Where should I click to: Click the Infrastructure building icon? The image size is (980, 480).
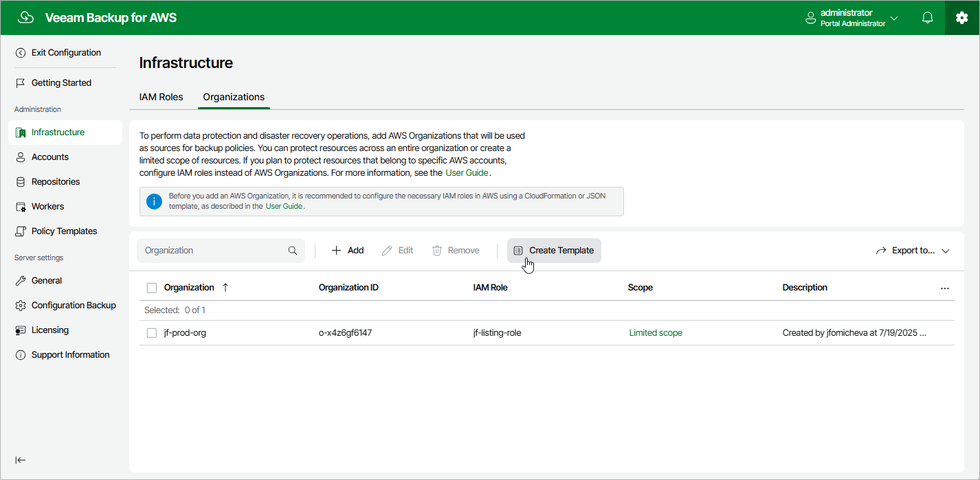point(21,133)
